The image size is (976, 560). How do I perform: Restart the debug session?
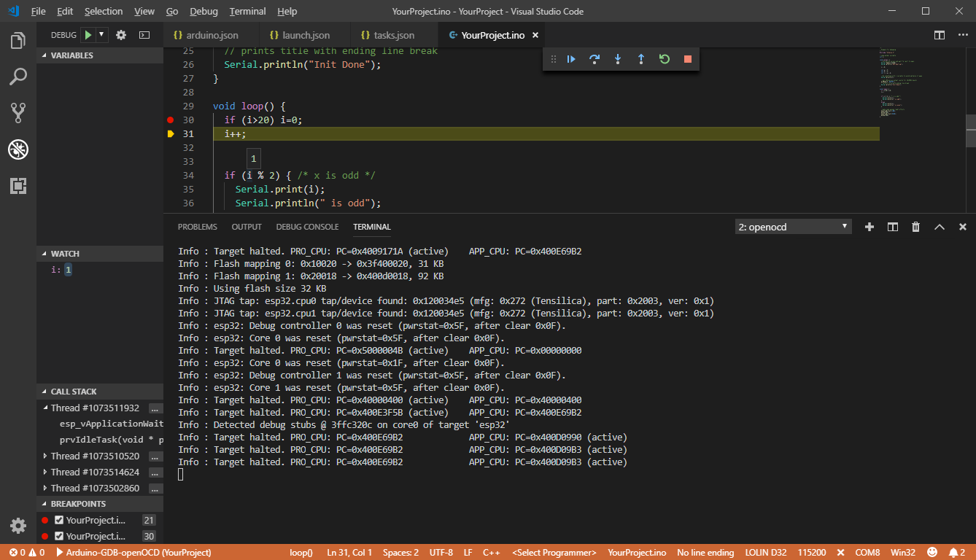665,59
